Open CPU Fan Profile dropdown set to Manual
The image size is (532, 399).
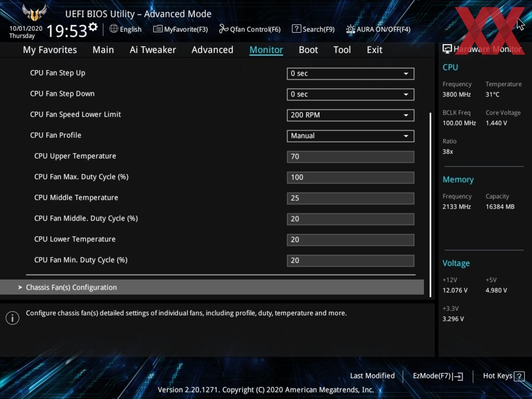coord(350,136)
